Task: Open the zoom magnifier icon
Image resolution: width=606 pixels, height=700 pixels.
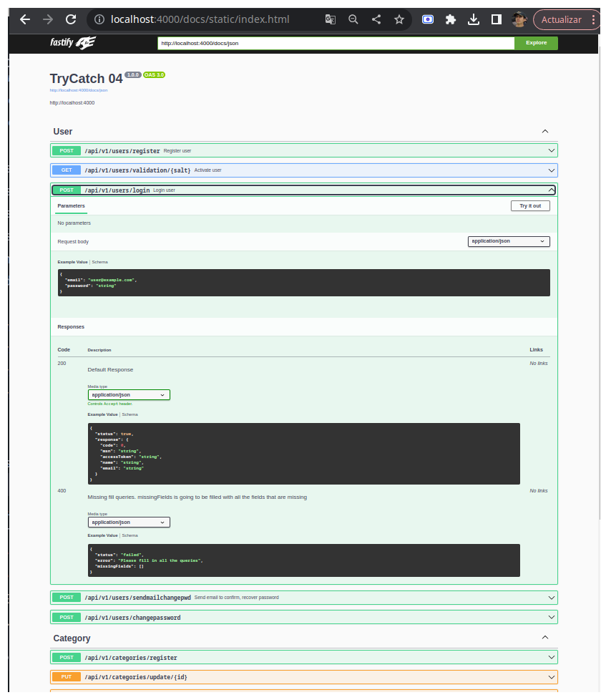Action: (353, 19)
